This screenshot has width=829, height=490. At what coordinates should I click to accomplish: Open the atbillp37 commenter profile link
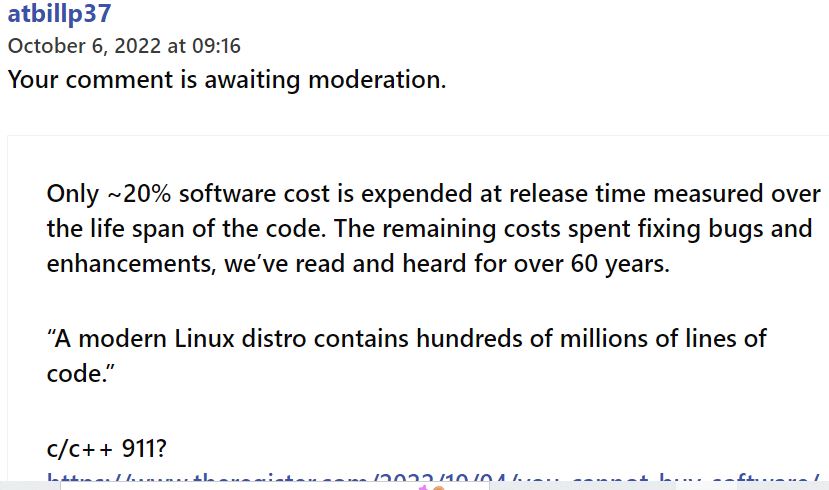coord(59,13)
